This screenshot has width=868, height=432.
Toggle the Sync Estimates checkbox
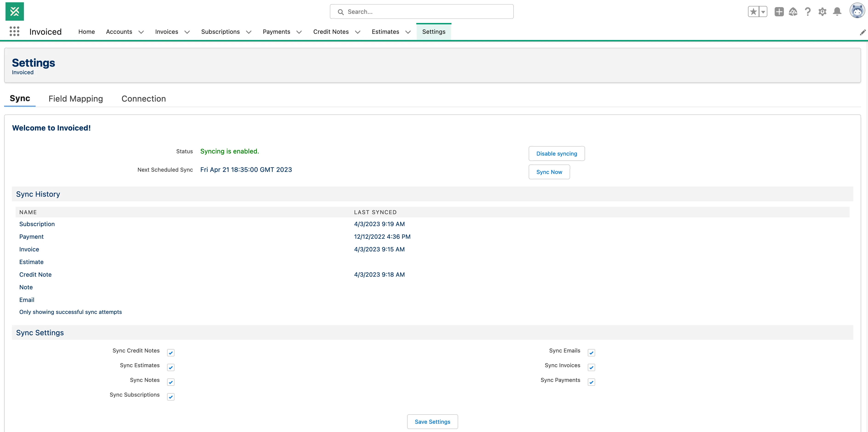point(171,367)
